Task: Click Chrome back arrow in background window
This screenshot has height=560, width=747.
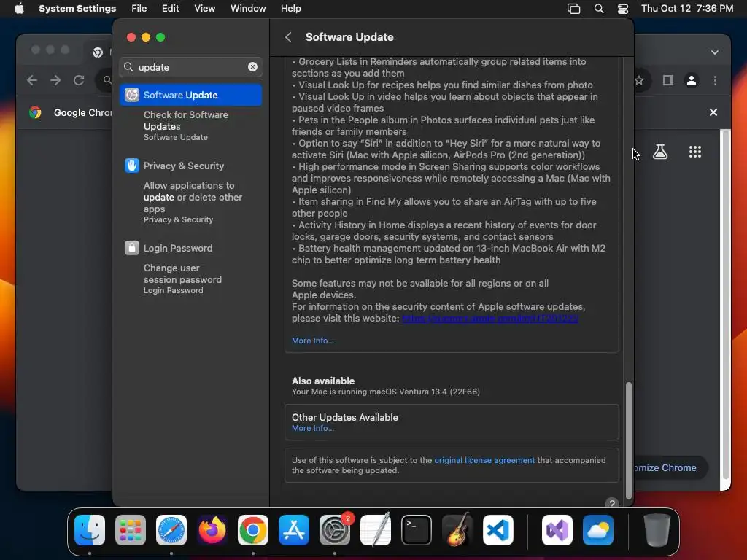Action: pos(32,80)
